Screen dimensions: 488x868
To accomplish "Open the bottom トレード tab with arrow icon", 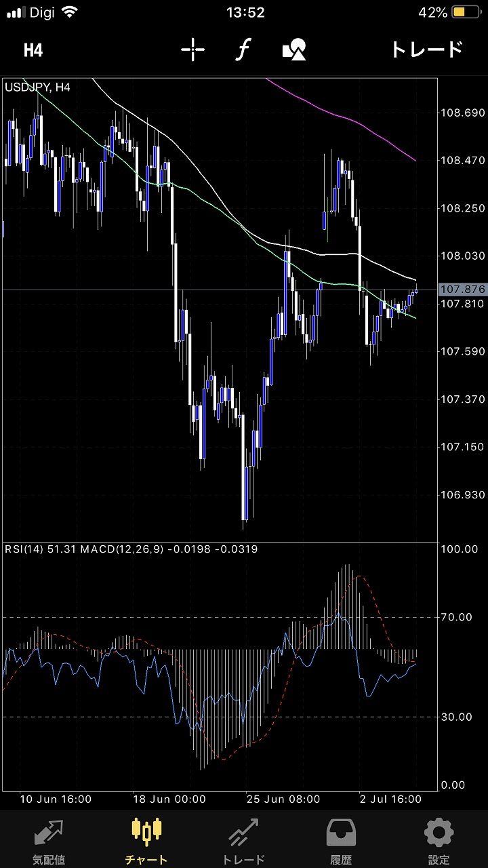I will [244, 841].
